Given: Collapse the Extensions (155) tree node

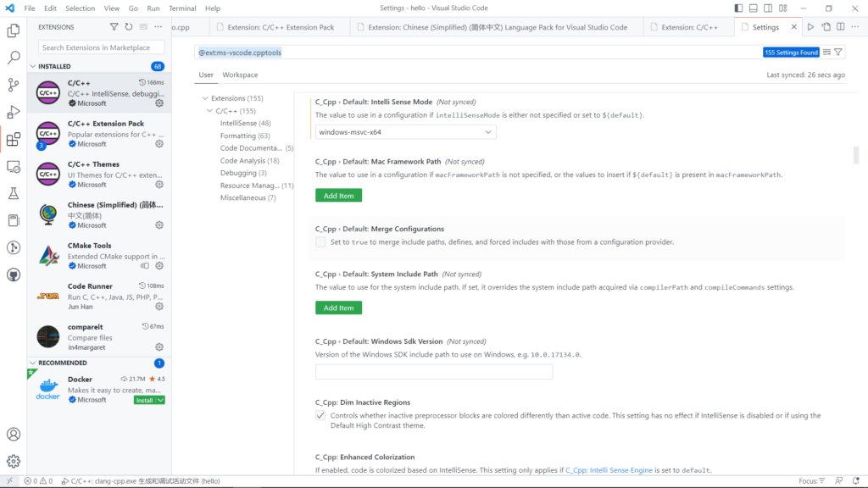Looking at the screenshot, I should 203,98.
